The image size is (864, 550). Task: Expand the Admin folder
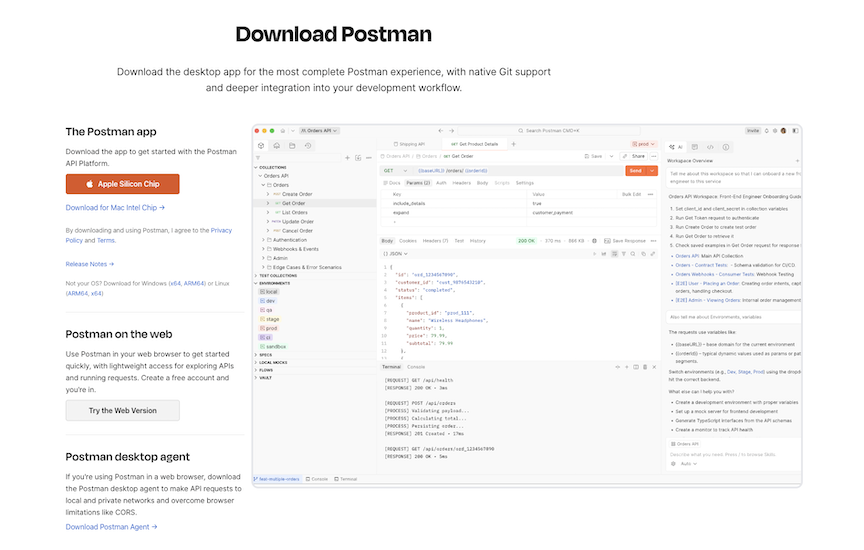(263, 258)
